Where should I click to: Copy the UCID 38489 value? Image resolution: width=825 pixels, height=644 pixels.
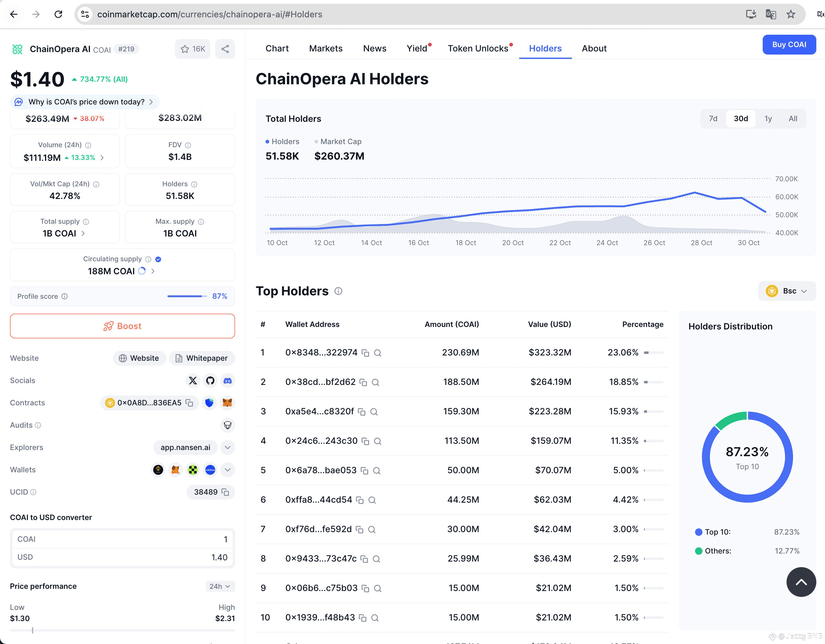coord(225,492)
